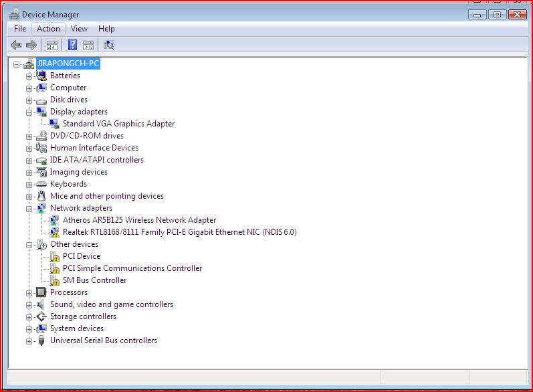Click the System devices category icon

click(x=41, y=328)
